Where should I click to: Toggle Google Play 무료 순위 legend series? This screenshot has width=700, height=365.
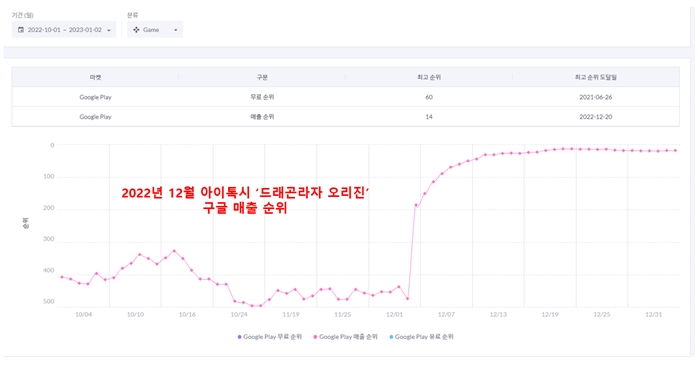270,337
